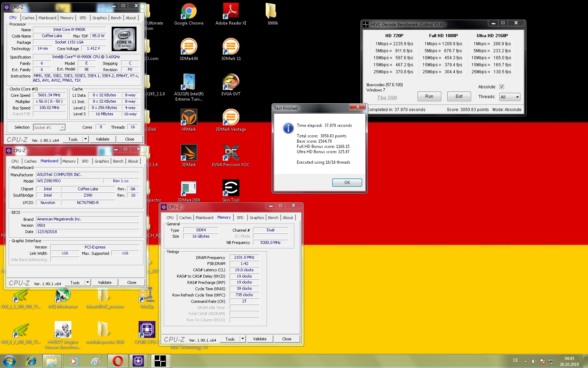588x368 pixels.
Task: Expand Tools arrow in top CPU-Z window
Action: 85,139
